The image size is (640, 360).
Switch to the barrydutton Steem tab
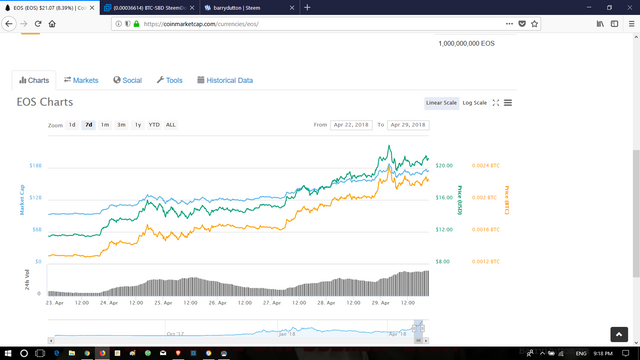(x=249, y=8)
